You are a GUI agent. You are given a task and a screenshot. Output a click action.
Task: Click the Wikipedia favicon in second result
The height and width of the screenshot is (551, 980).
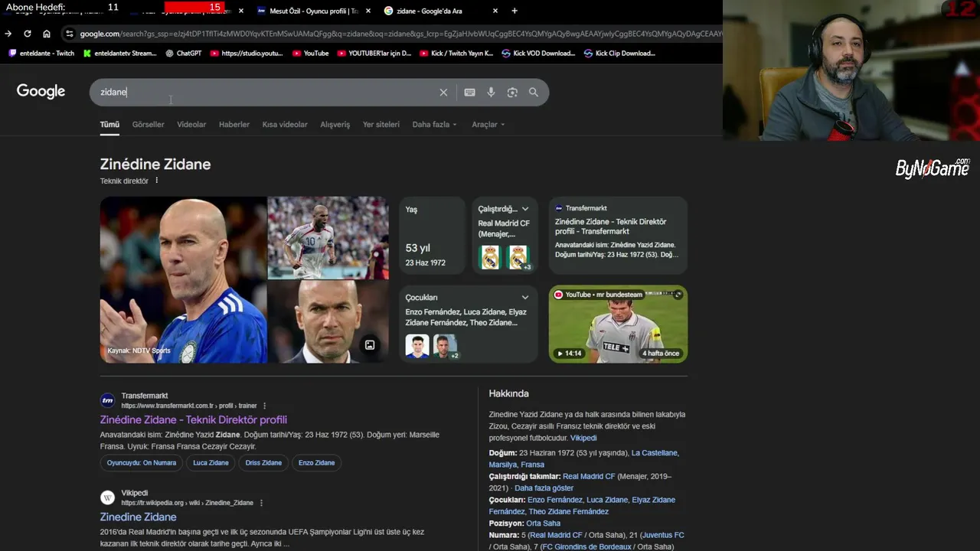pyautogui.click(x=108, y=497)
